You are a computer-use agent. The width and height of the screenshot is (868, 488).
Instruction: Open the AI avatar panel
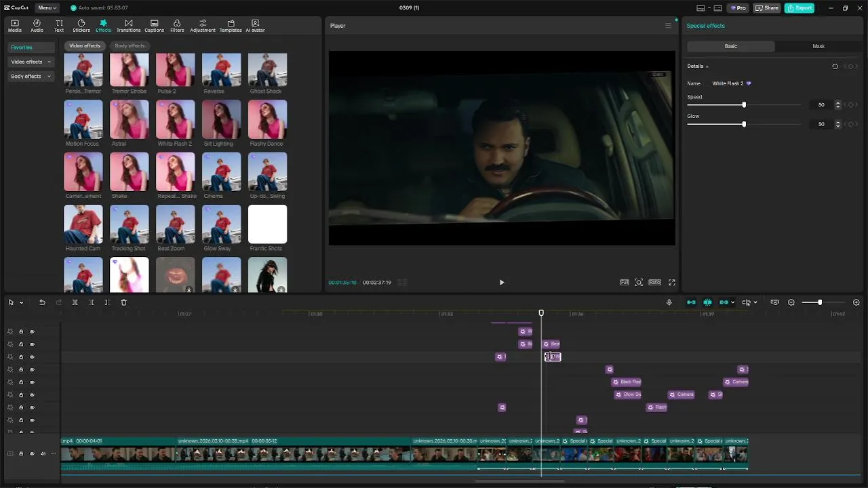click(x=255, y=26)
